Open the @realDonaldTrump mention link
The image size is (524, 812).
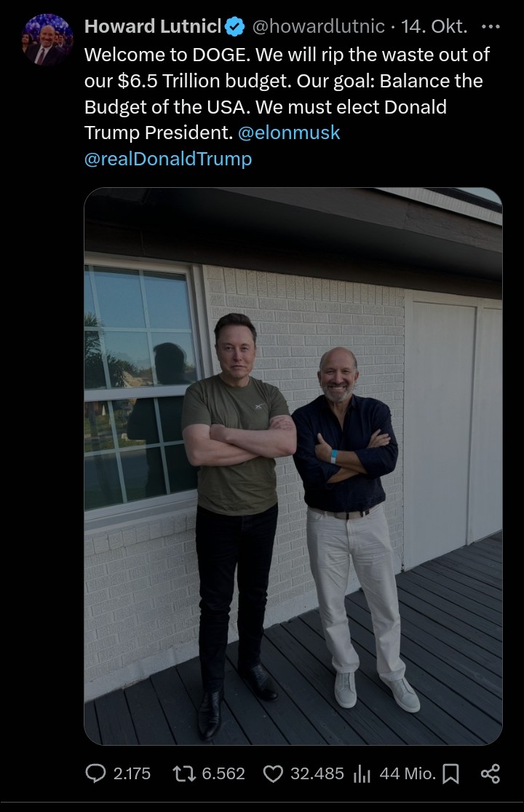pos(168,159)
